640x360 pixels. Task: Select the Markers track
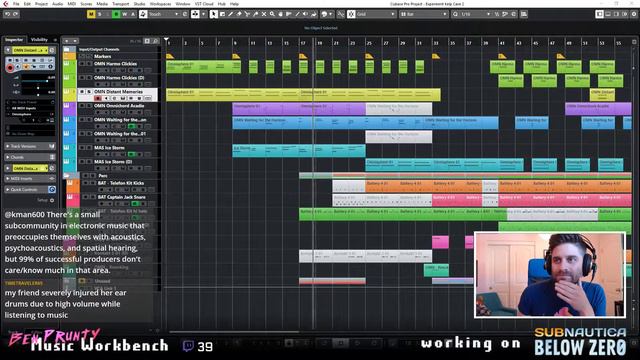click(102, 56)
